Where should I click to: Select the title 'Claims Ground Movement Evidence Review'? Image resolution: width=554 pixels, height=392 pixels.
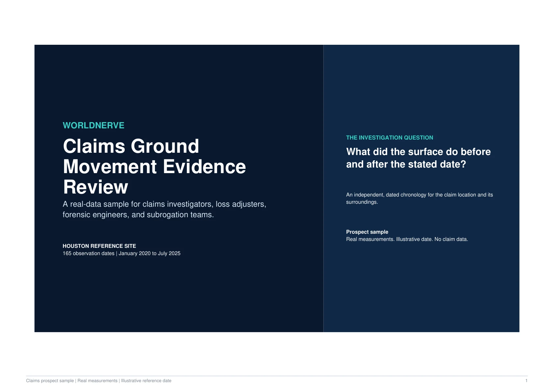[x=154, y=167]
